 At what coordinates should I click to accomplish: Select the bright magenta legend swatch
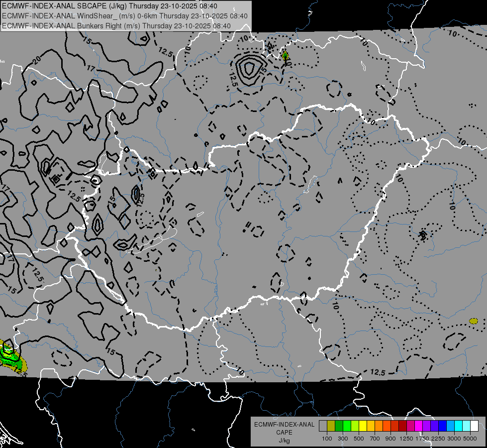(x=419, y=426)
